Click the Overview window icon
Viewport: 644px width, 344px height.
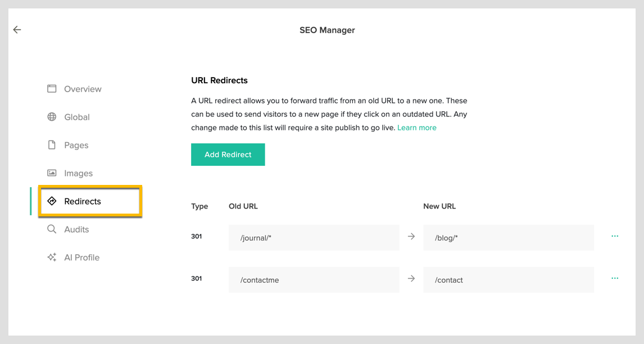tap(52, 89)
